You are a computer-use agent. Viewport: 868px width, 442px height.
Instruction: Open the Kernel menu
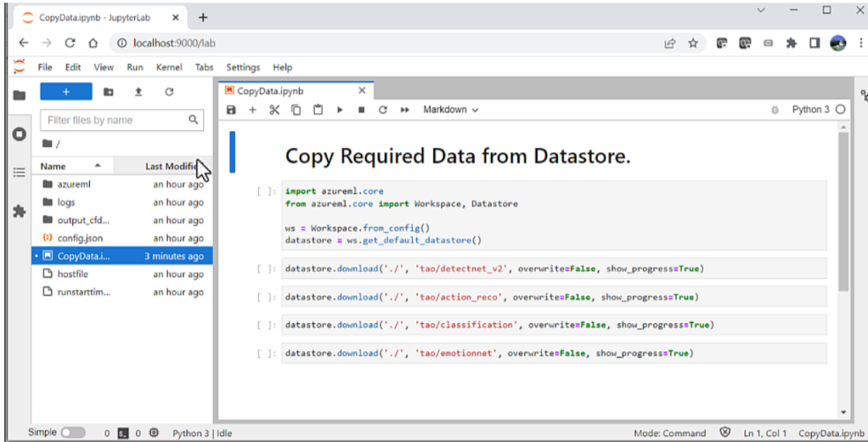click(x=169, y=68)
